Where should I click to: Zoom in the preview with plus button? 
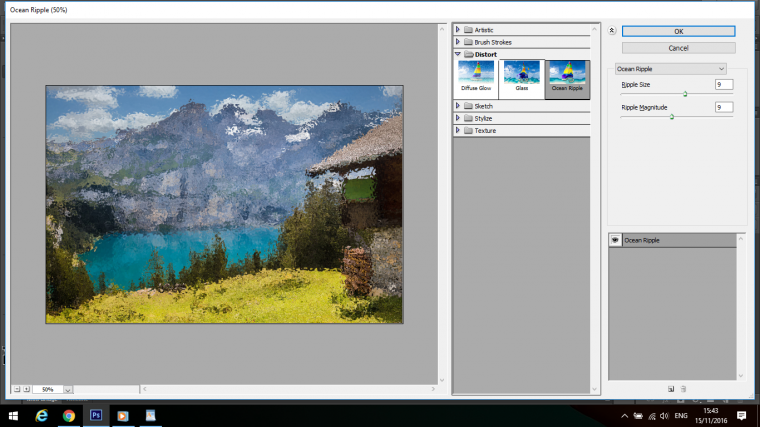[x=27, y=389]
